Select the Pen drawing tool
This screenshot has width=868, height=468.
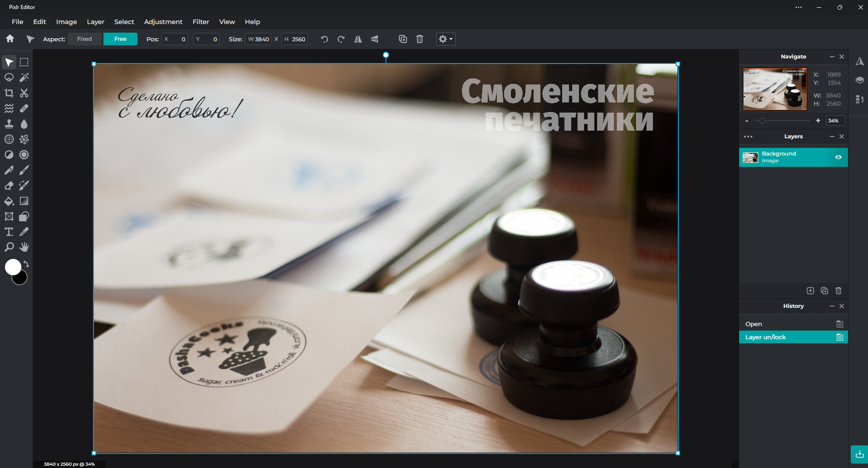[9, 170]
